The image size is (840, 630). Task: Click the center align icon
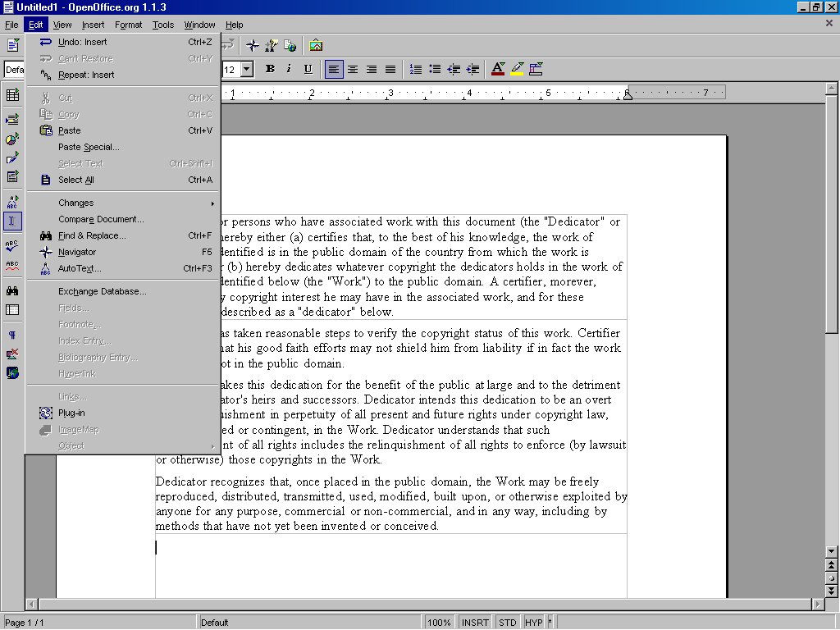(x=353, y=70)
